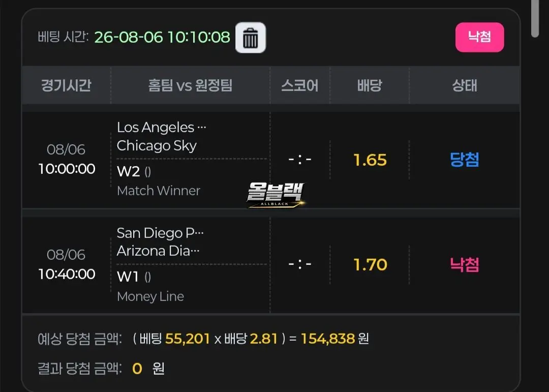The height and width of the screenshot is (392, 549).
Task: Select the 스코어 column header
Action: coord(300,85)
